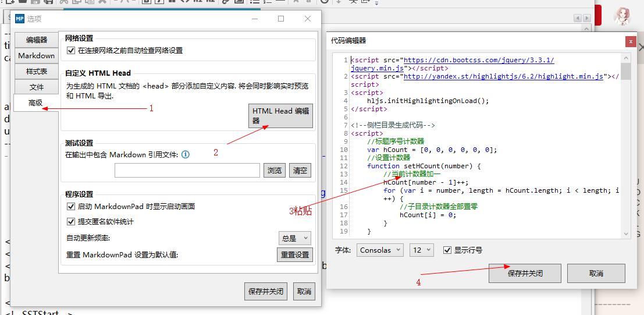Select the 高级 tab

(x=35, y=103)
